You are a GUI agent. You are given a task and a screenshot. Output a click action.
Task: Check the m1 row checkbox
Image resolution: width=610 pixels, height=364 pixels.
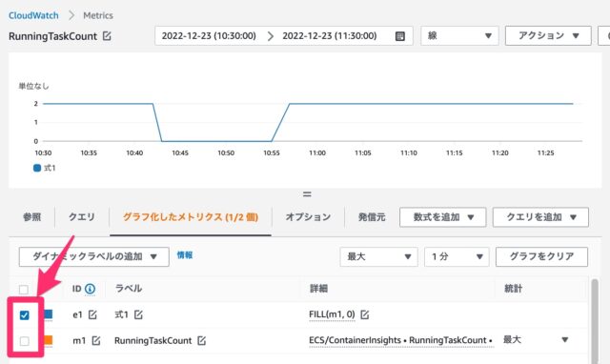tap(24, 341)
